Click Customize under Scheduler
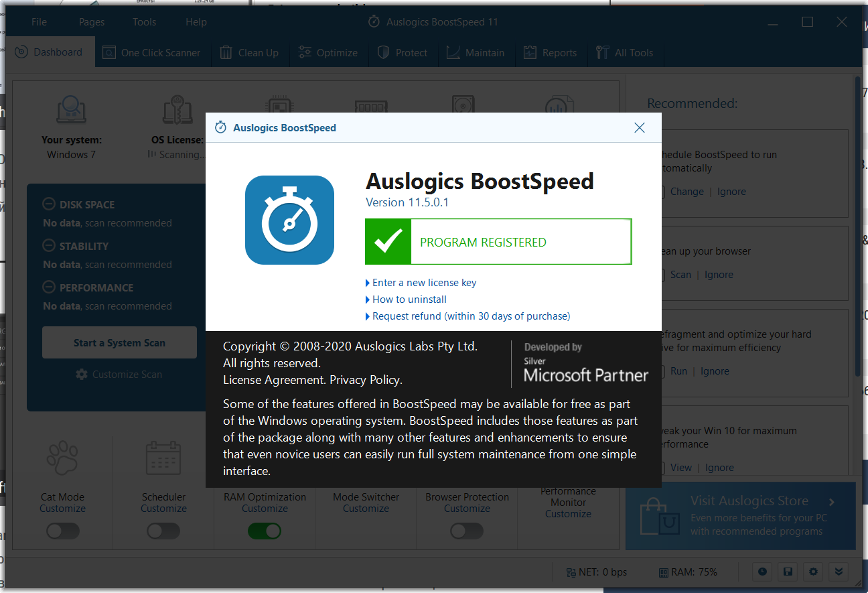Viewport: 868px width, 593px height. tap(163, 509)
